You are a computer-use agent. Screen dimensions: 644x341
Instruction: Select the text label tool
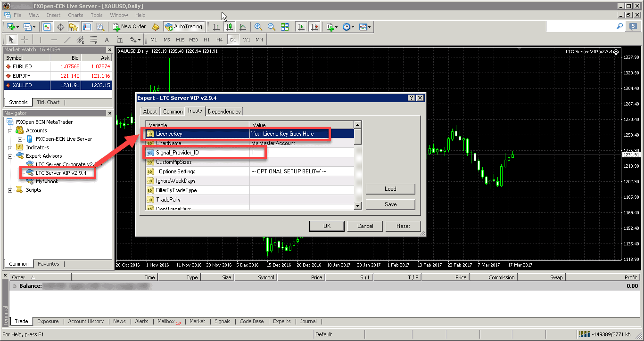[120, 40]
